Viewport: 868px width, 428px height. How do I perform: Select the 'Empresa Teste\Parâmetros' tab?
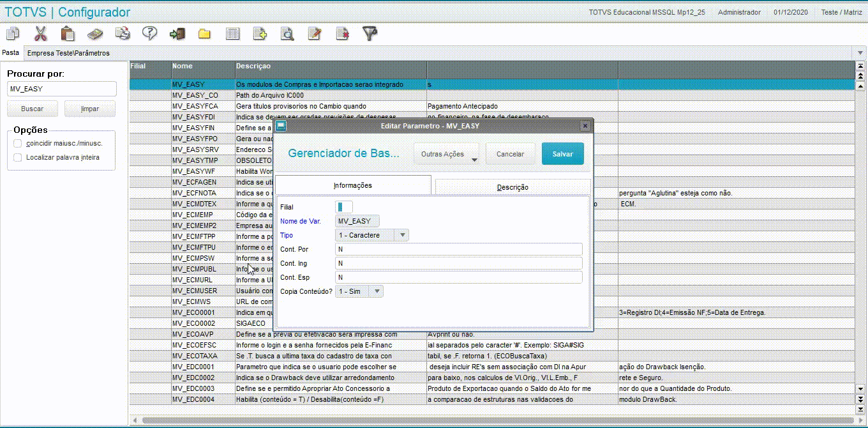pyautogui.click(x=68, y=53)
